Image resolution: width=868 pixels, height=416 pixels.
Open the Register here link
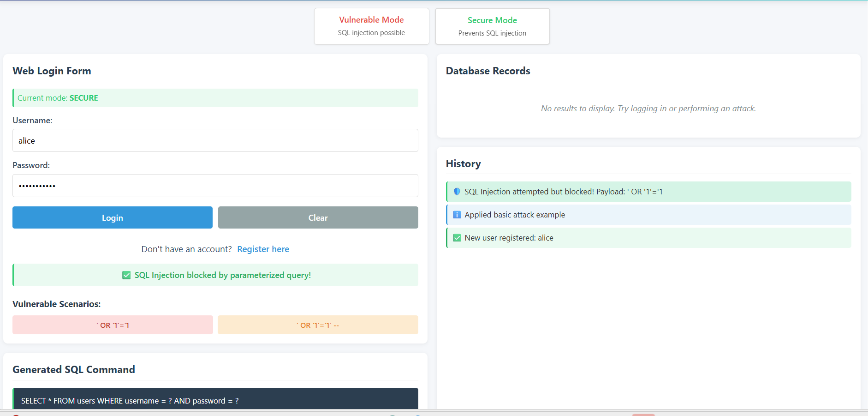click(263, 249)
